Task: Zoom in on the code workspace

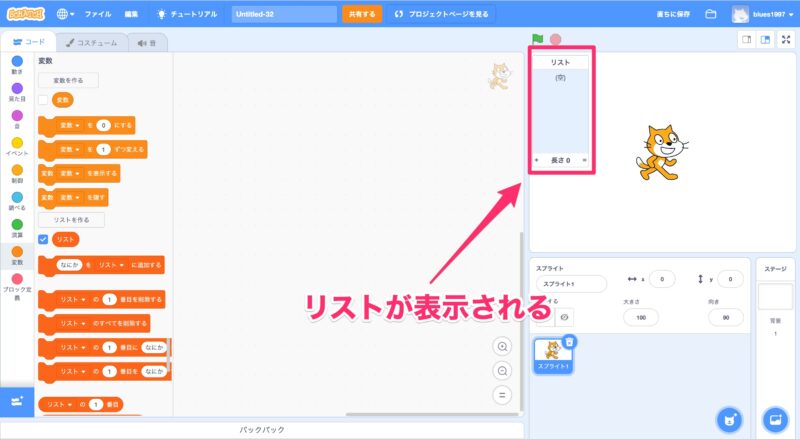Action: click(x=503, y=346)
